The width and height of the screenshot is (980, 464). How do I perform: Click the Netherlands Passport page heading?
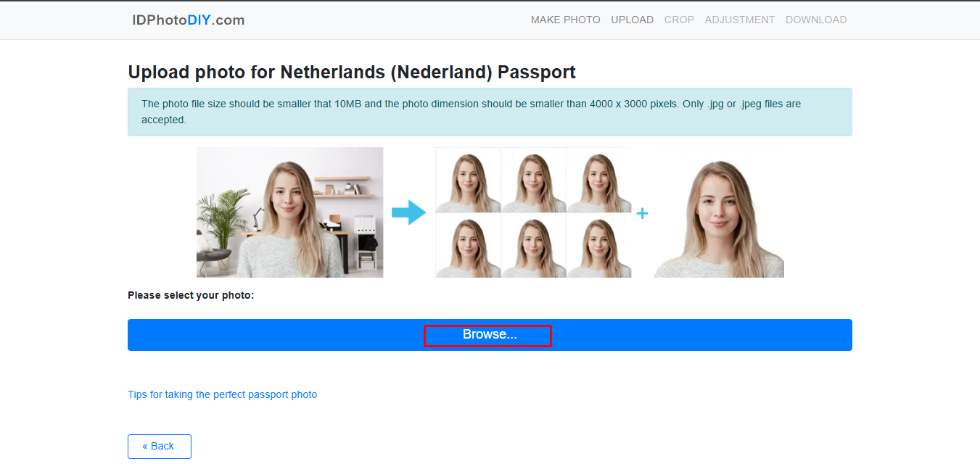tap(352, 72)
